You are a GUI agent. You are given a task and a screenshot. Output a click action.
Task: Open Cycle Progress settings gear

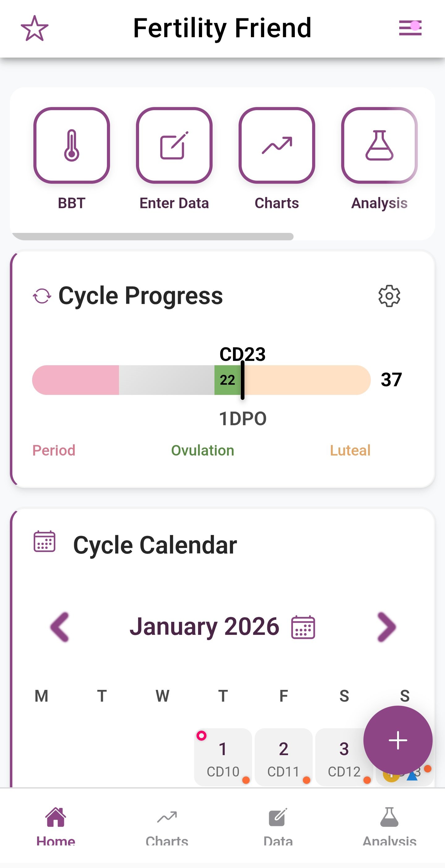tap(389, 296)
